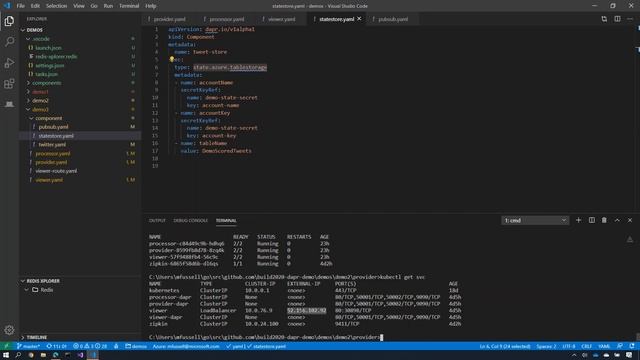This screenshot has width=640, height=360.
Task: Open the Remote Explorer view in activity bar
Action: click(x=9, y=104)
